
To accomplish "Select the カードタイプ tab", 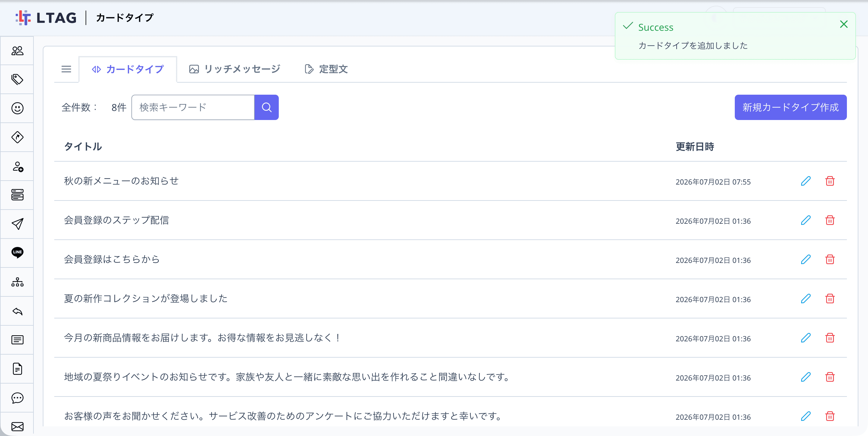I will click(128, 69).
